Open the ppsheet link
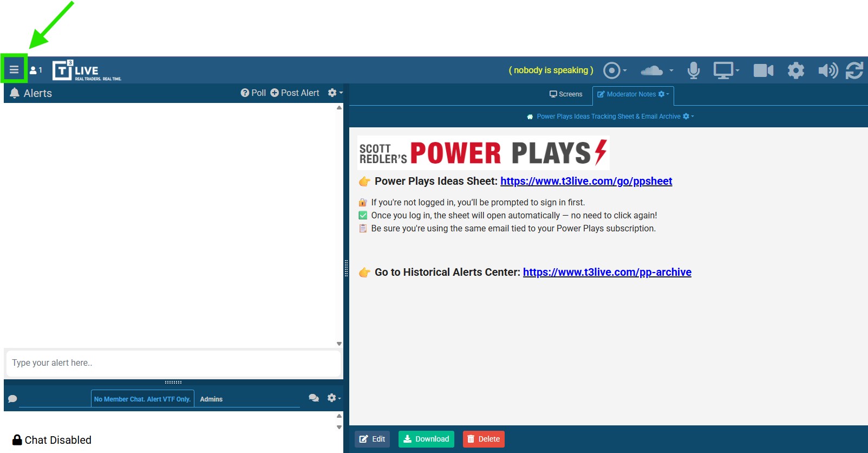The image size is (868, 453). click(586, 181)
